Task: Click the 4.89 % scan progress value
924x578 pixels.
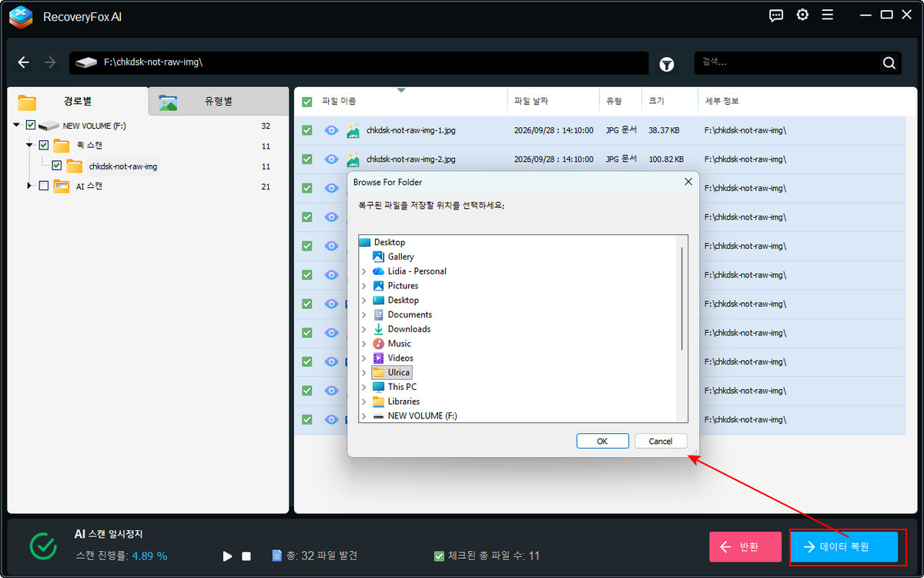Action: [149, 556]
